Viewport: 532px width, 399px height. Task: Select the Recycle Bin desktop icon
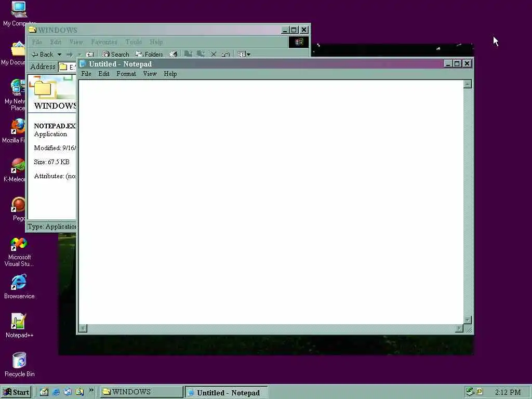point(19,364)
